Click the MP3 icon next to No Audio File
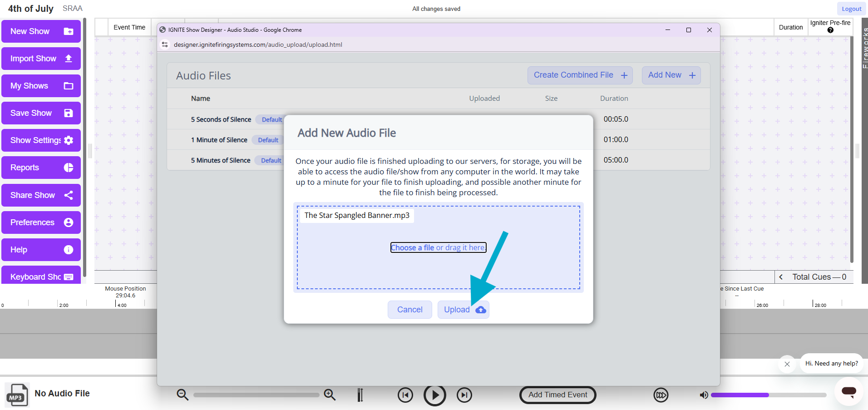Image resolution: width=868 pixels, height=410 pixels. [17, 394]
